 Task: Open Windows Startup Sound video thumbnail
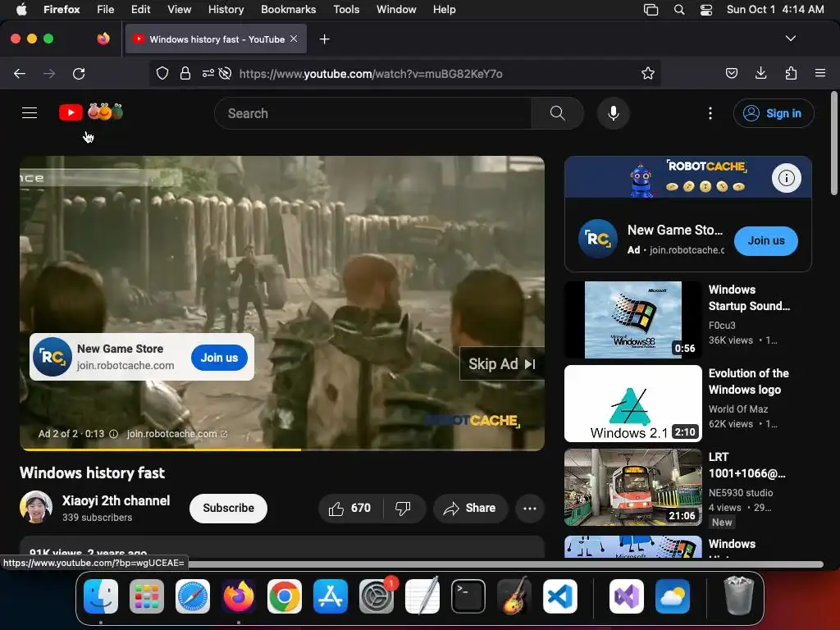[632, 320]
